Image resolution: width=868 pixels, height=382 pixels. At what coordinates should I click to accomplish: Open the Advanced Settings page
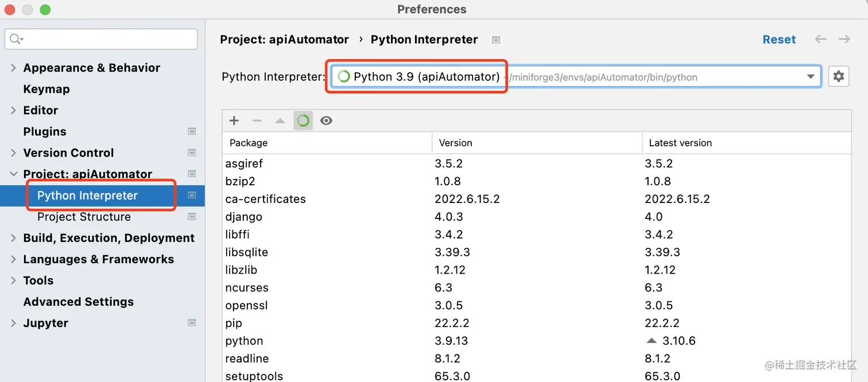click(78, 302)
